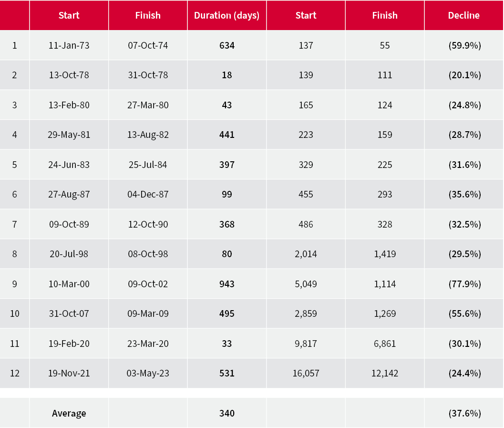
Task: Select the 943 duration cell
Action: [226, 284]
